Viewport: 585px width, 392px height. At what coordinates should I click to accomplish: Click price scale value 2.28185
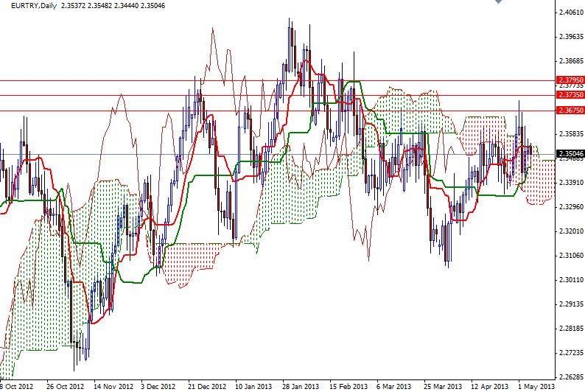click(x=571, y=328)
